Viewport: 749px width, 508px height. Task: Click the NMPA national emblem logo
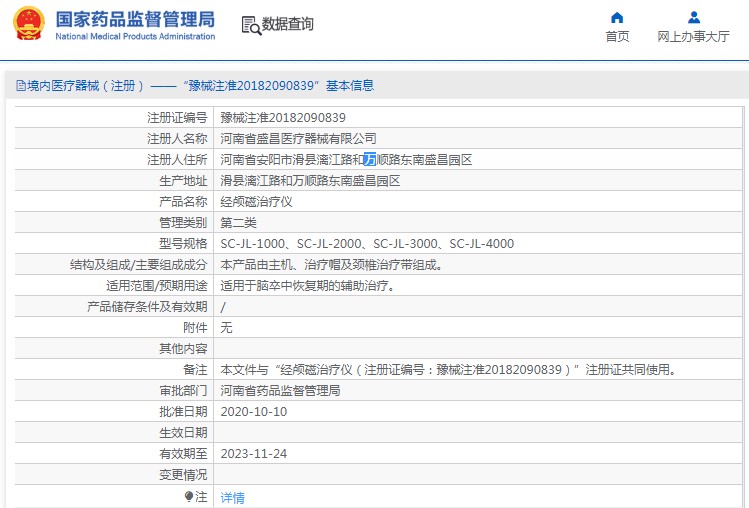point(28,25)
